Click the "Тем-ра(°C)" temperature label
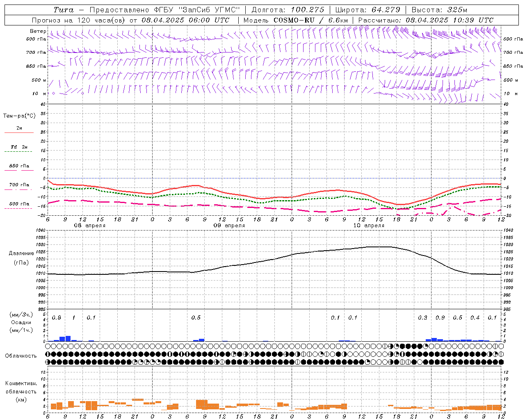 [19, 116]
